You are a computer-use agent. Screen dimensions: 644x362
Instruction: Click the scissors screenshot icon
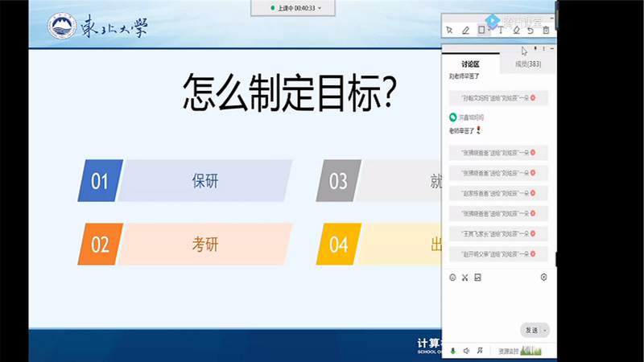[x=465, y=278]
